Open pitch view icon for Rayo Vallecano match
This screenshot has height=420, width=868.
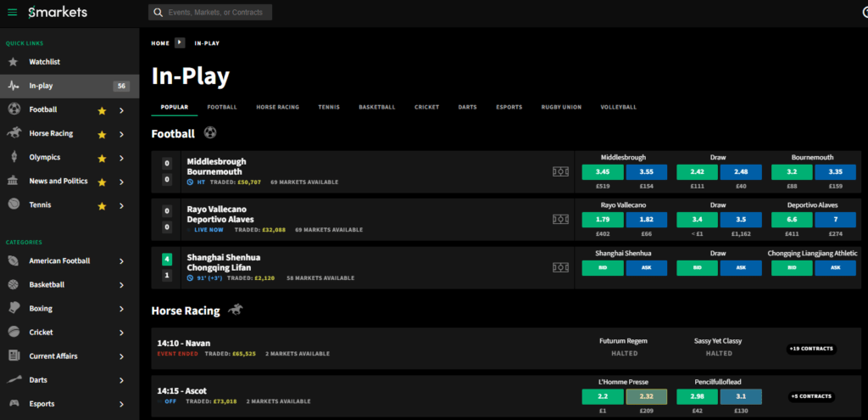click(560, 220)
